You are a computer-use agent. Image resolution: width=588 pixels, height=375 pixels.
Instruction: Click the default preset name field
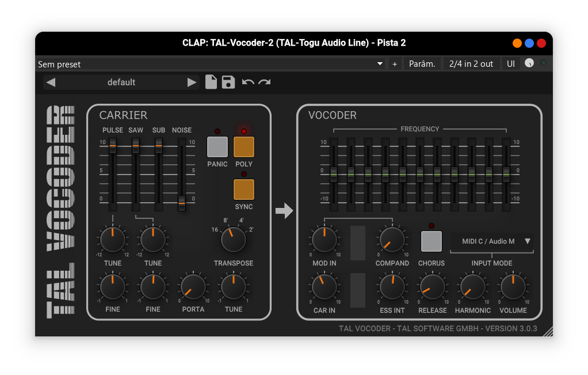121,82
